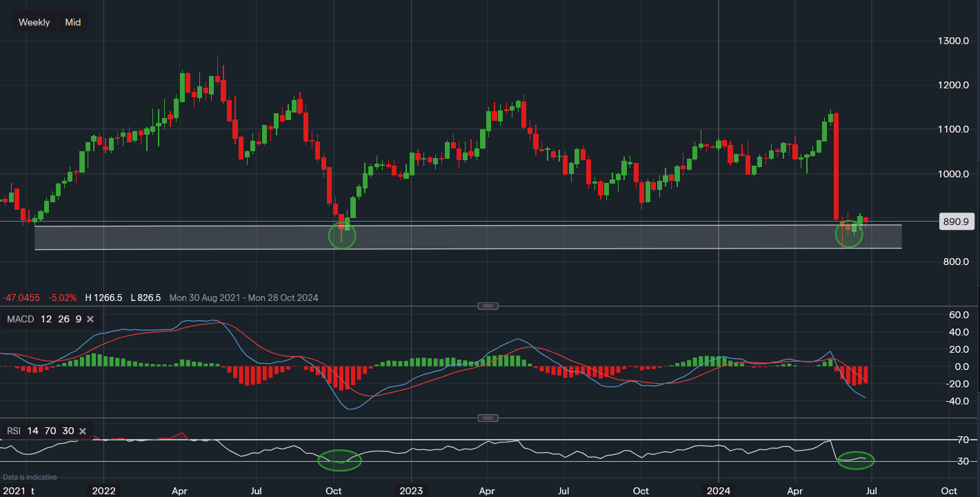
Task: Switch price display to Mid
Action: [x=72, y=21]
